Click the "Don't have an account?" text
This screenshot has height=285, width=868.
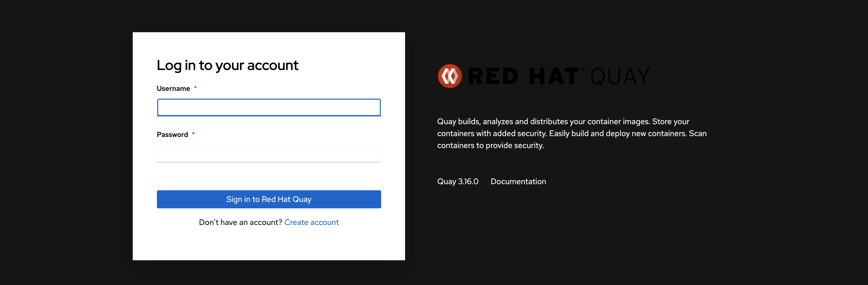pyautogui.click(x=240, y=222)
